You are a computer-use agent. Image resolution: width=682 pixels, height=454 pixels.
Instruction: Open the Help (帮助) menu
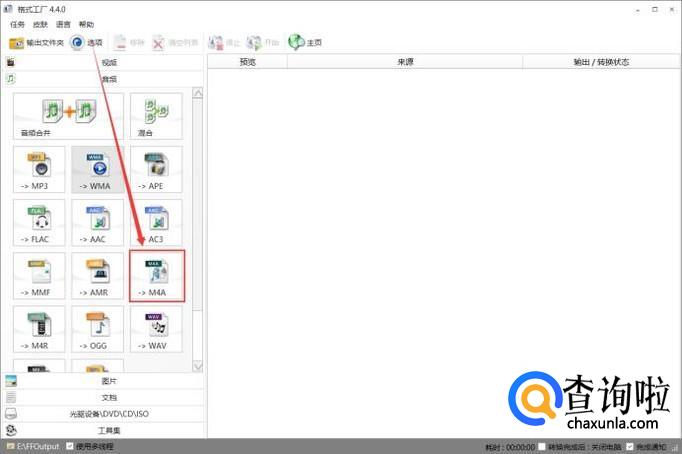click(x=87, y=24)
